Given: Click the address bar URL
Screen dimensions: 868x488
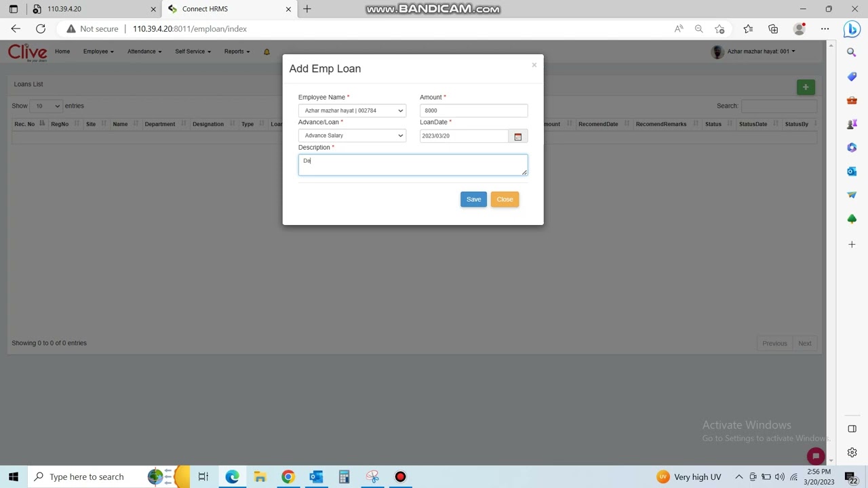Looking at the screenshot, I should (190, 28).
